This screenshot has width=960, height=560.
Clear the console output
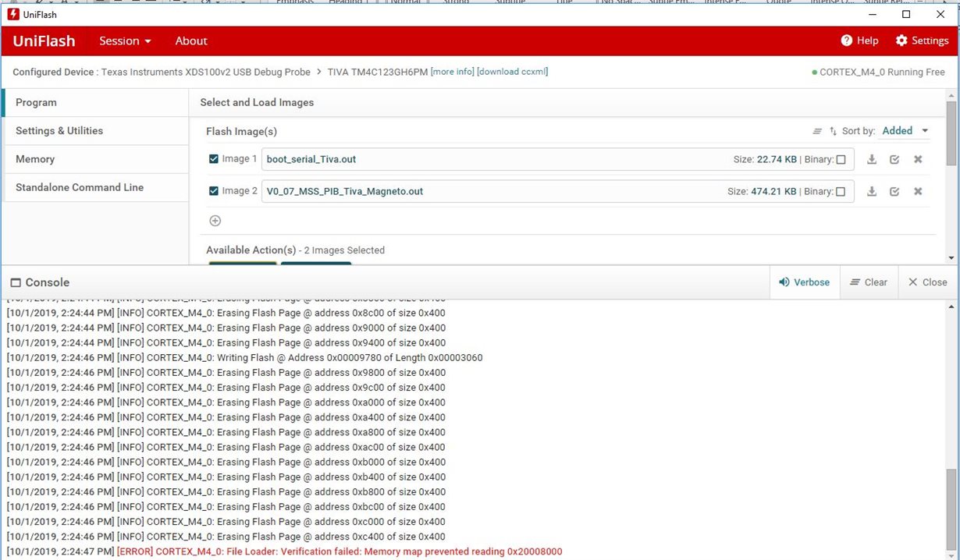869,282
